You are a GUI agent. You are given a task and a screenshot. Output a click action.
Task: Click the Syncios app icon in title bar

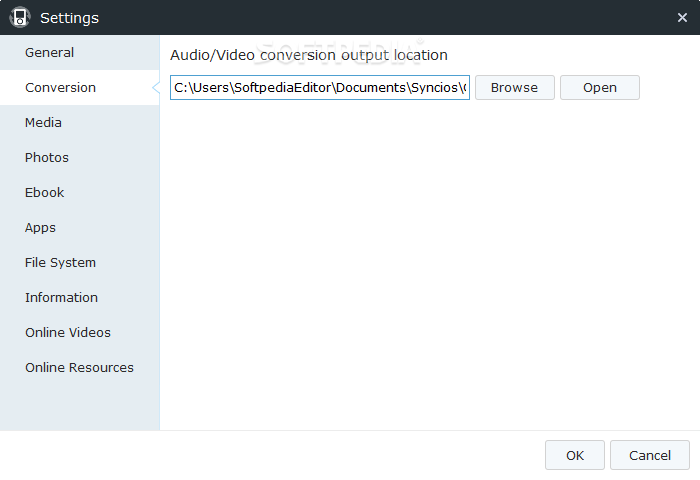coord(20,17)
